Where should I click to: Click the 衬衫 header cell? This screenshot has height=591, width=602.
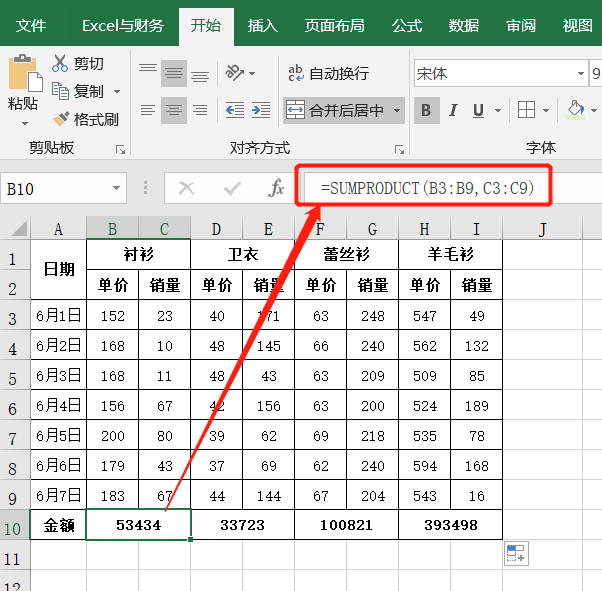pyautogui.click(x=139, y=254)
